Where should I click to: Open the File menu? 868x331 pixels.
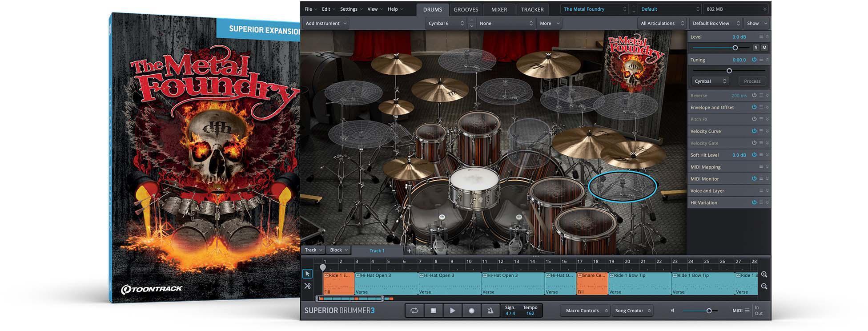[310, 9]
